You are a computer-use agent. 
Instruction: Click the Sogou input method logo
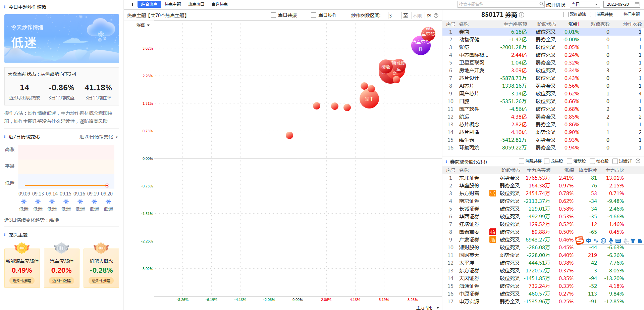coord(580,240)
